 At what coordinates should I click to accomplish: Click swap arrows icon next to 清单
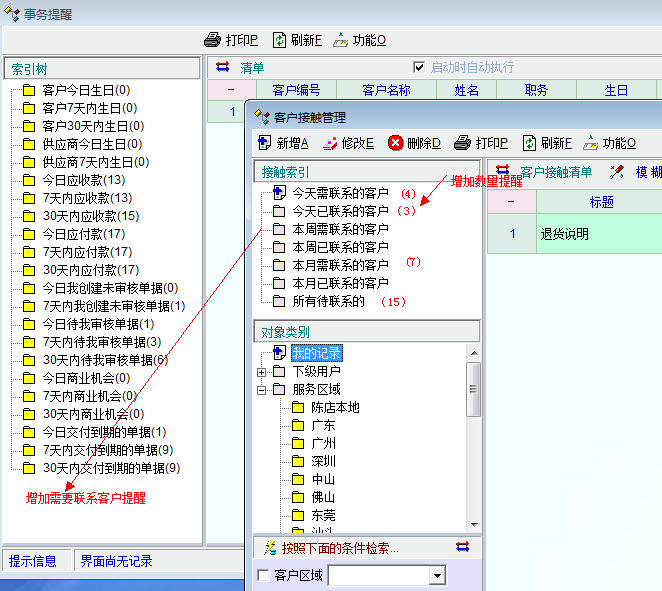223,67
